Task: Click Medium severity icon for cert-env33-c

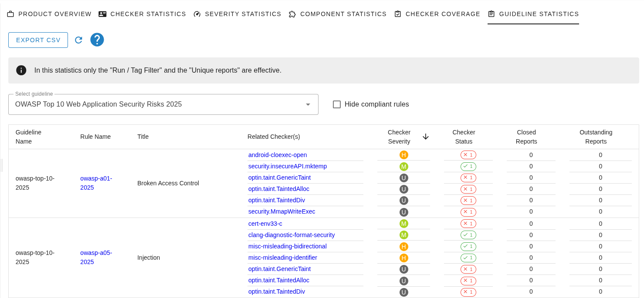Action: tap(404, 224)
